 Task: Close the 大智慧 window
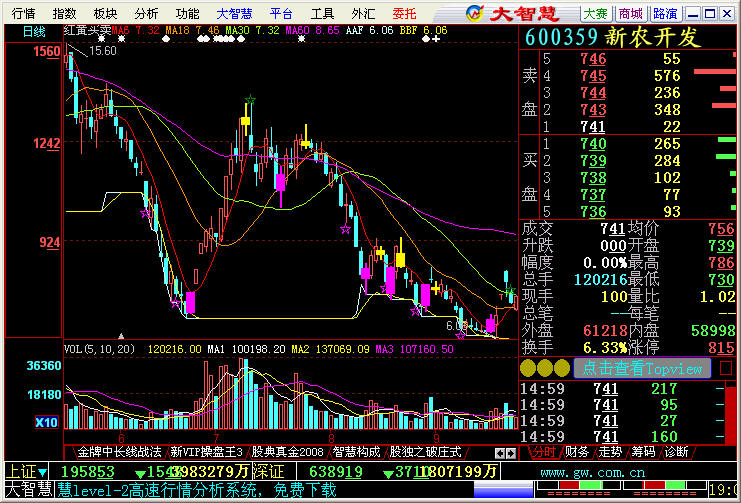point(727,14)
